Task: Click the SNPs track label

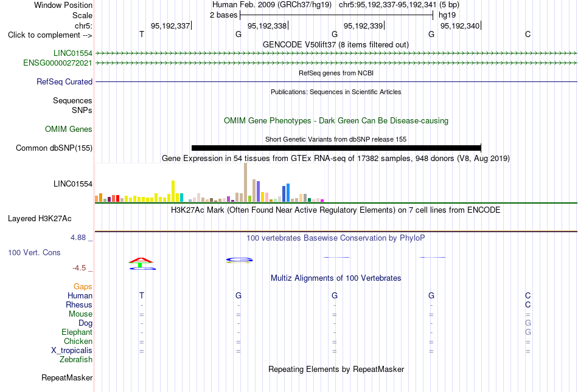Action: (x=82, y=110)
